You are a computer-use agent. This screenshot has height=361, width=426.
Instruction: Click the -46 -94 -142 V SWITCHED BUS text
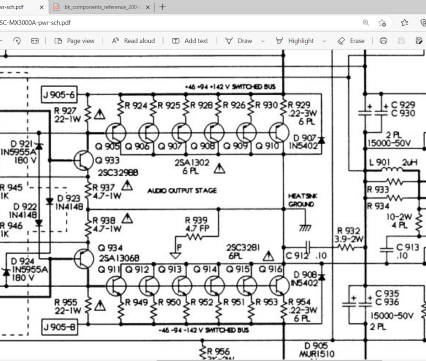click(x=203, y=330)
